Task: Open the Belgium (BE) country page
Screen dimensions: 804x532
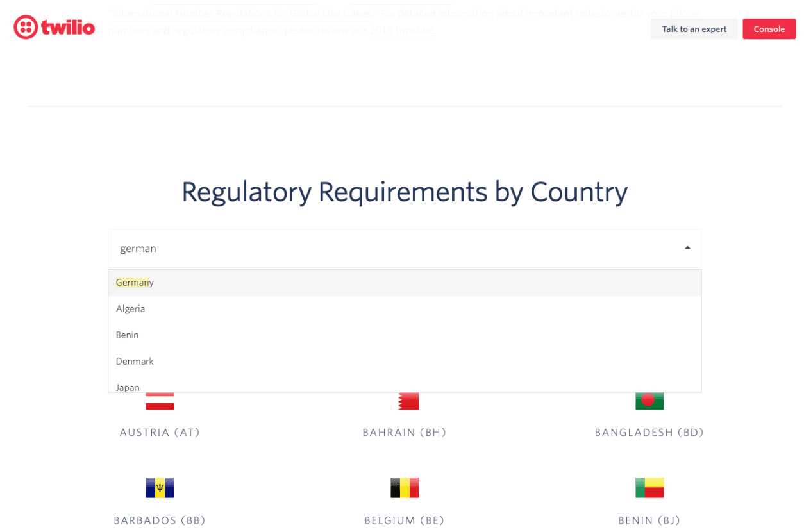Action: 405,520
